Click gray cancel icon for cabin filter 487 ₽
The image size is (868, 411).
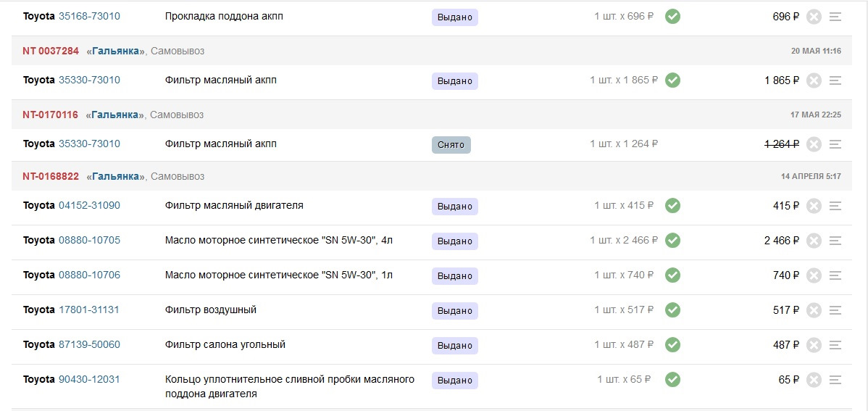click(x=813, y=345)
